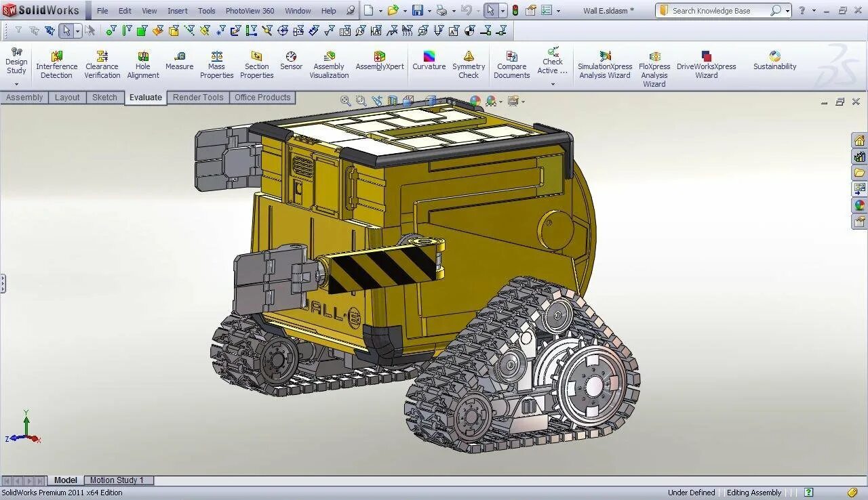Show Curvature display
The width and height of the screenshot is (868, 500).
pyautogui.click(x=429, y=61)
